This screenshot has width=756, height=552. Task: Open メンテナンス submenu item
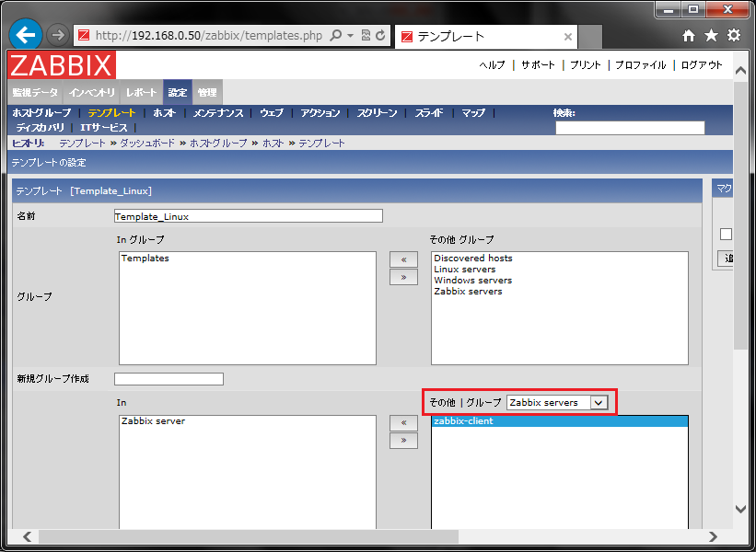(218, 113)
